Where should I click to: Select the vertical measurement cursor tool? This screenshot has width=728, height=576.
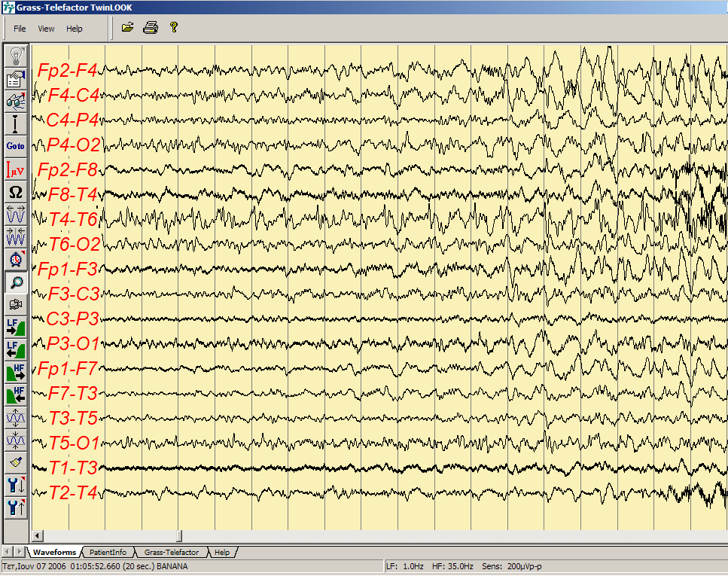click(16, 123)
